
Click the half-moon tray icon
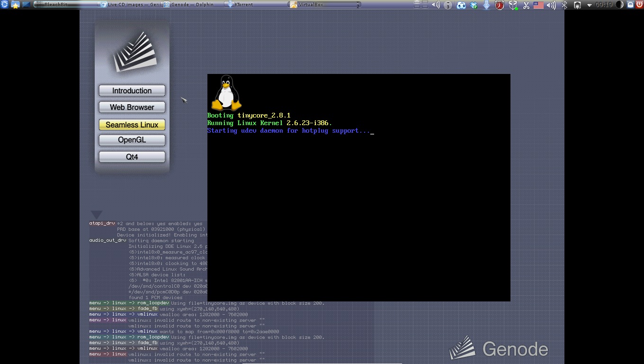click(619, 5)
